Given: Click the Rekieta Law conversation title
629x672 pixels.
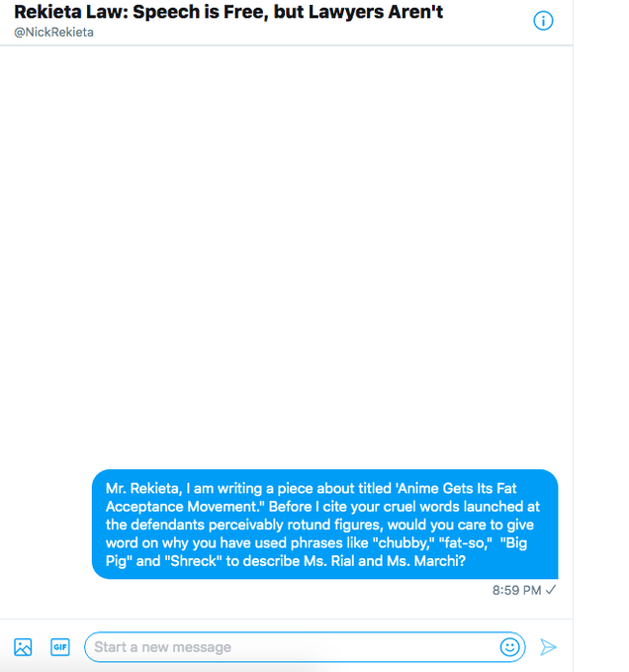Looking at the screenshot, I should pyautogui.click(x=228, y=12).
